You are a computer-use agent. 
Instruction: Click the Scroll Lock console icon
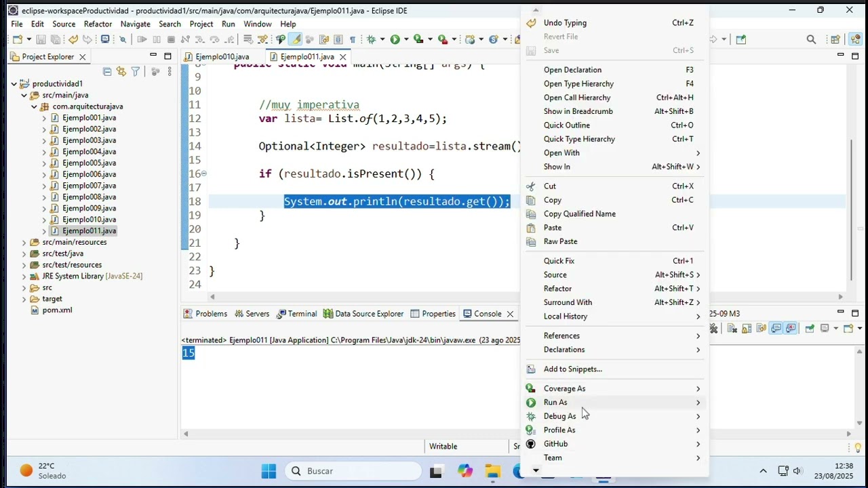tap(747, 328)
